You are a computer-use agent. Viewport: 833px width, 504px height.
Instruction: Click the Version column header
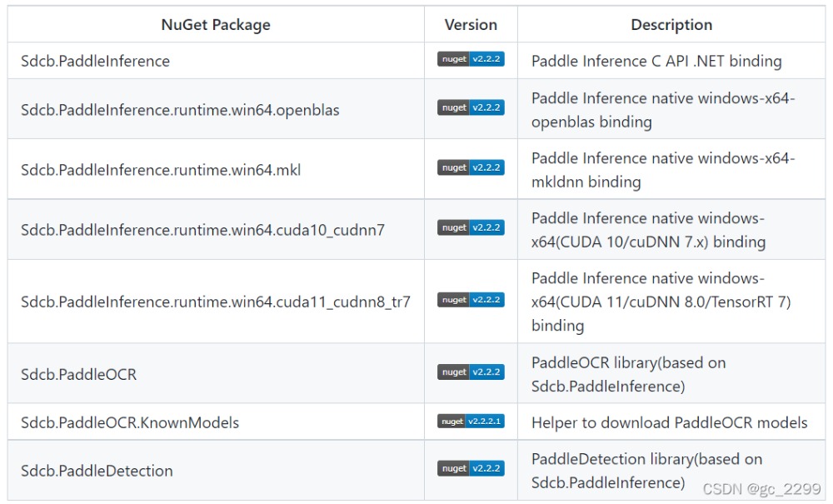pyautogui.click(x=471, y=25)
